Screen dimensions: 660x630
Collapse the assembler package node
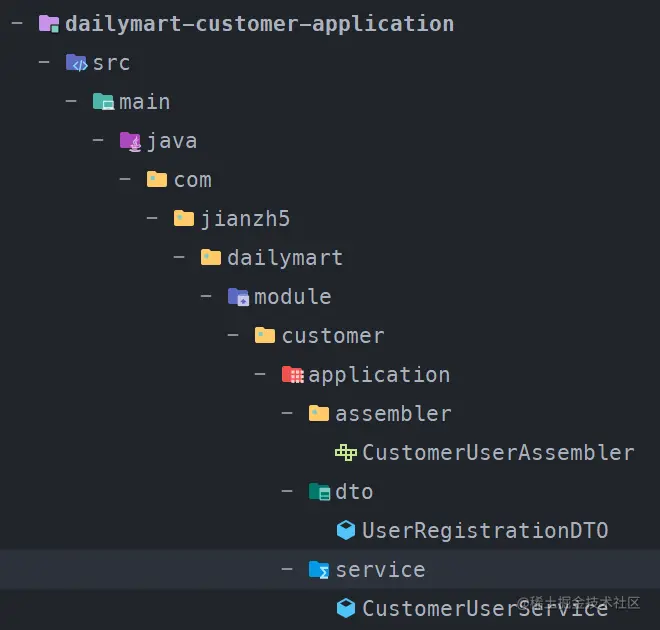coord(287,413)
